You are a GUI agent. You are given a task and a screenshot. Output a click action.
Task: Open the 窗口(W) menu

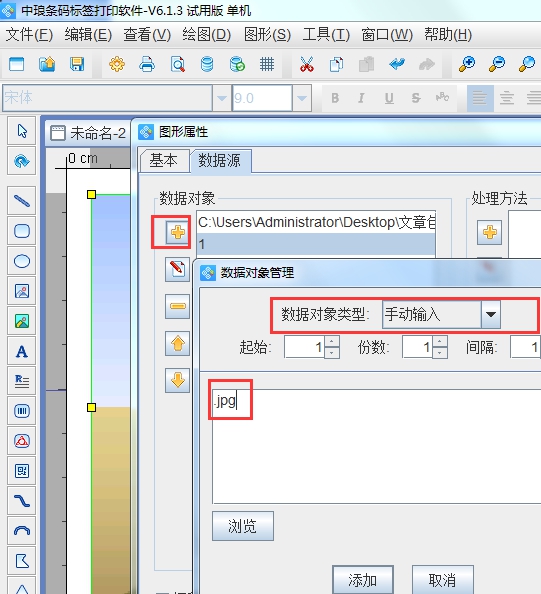[x=387, y=35]
